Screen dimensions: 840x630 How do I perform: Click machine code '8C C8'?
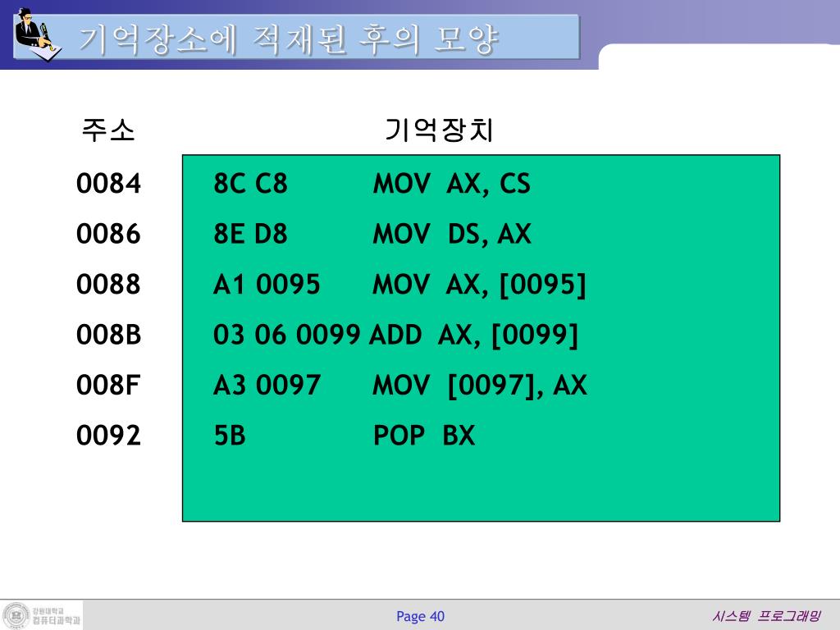click(x=250, y=183)
